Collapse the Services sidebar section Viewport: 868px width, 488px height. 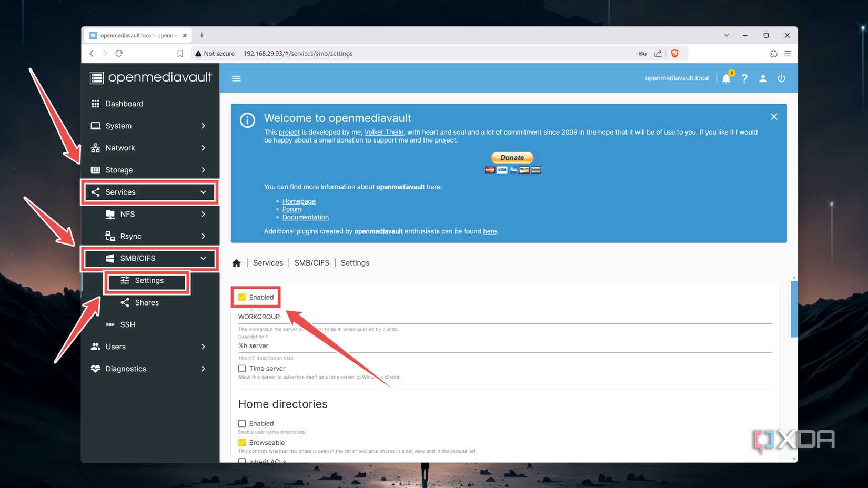(x=203, y=192)
